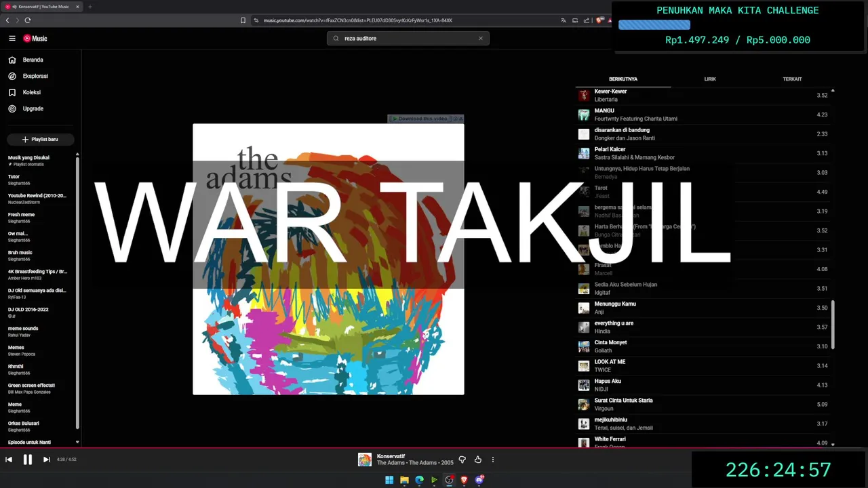
Task: Skip to previous track
Action: coord(9,460)
